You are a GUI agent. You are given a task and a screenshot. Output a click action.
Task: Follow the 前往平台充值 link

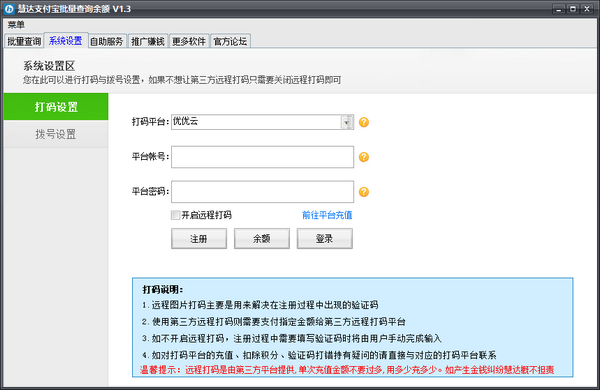327,215
